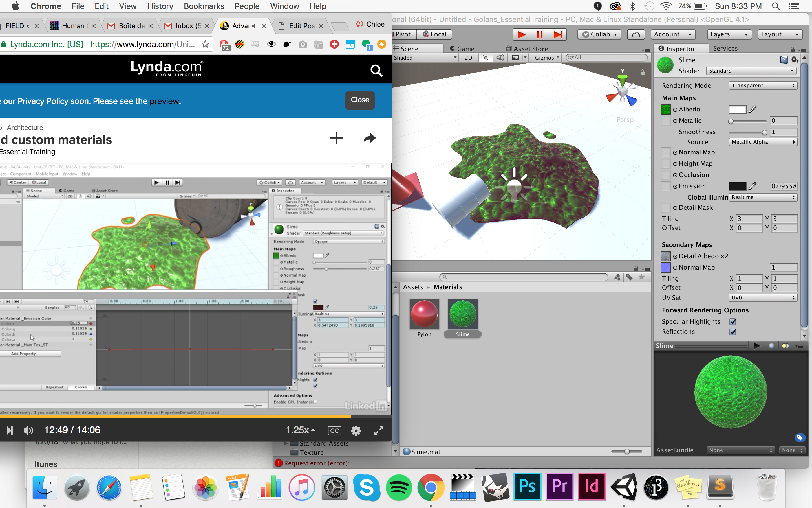Open Premiere Pro from the Dock

559,486
